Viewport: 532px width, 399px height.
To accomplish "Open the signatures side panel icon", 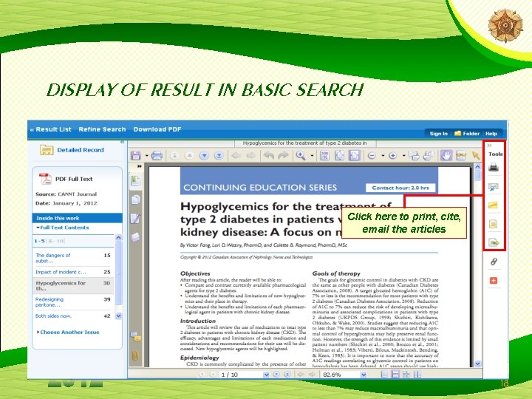I will pyautogui.click(x=135, y=219).
